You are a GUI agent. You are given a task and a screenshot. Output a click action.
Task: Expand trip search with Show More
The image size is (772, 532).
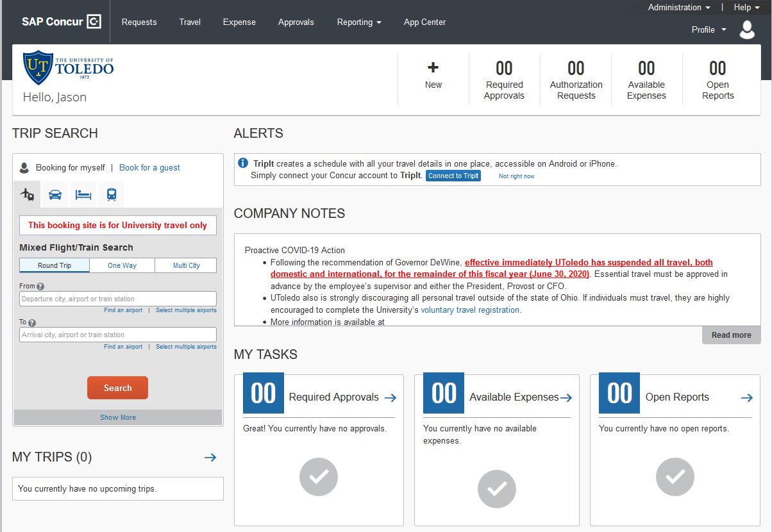[118, 417]
